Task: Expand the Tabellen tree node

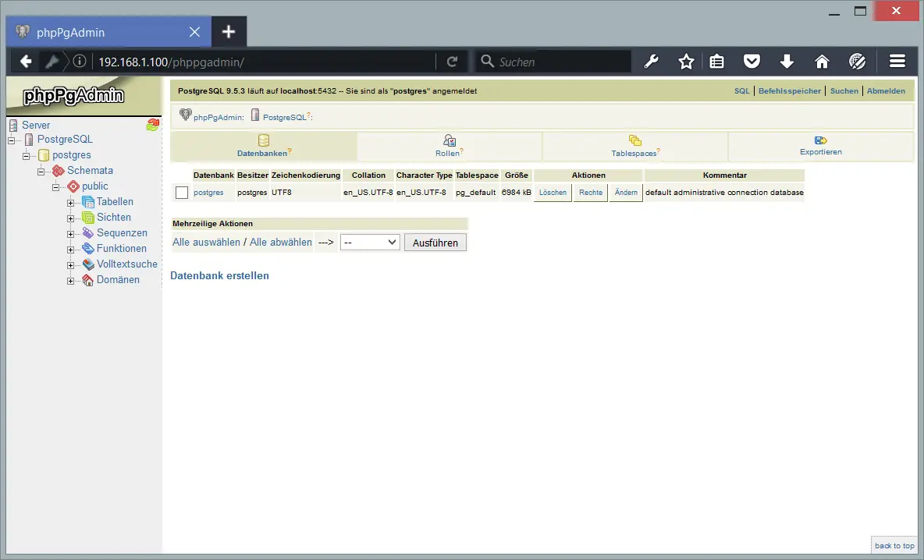Action: pos(71,203)
